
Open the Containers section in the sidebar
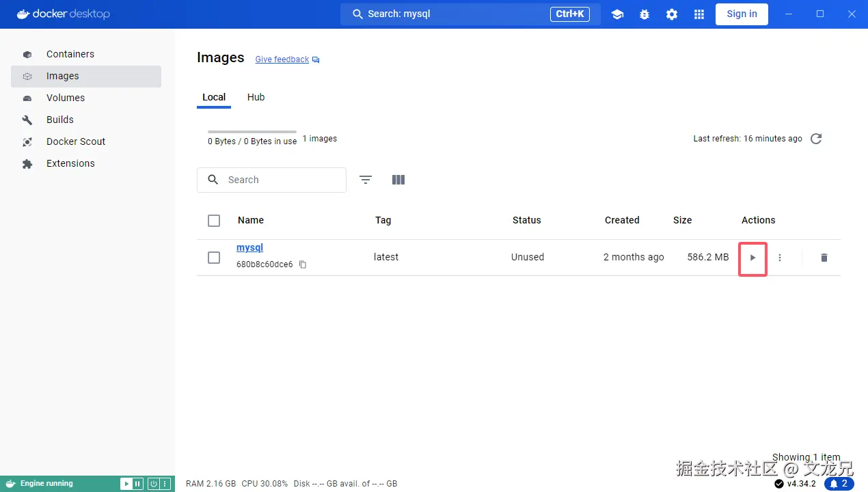(70, 54)
